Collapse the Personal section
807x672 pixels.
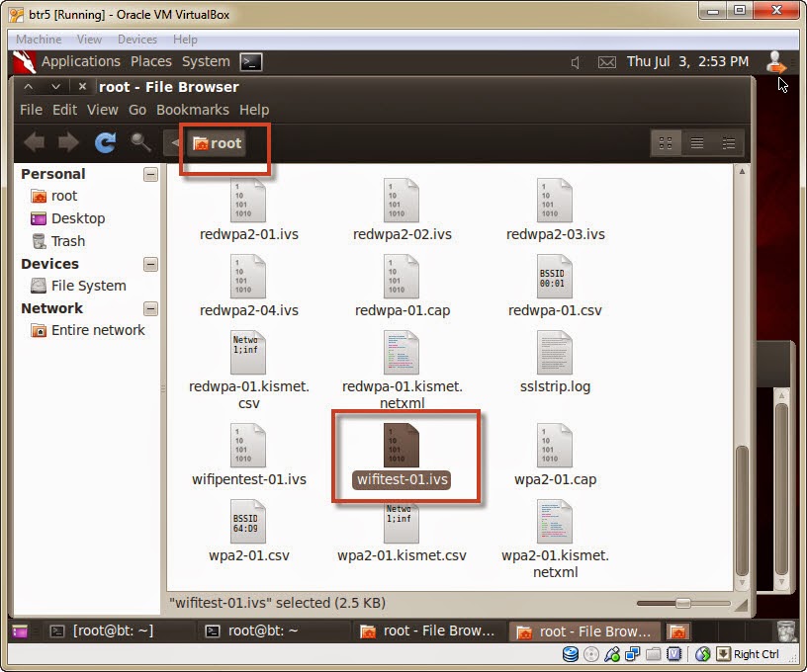click(x=149, y=174)
